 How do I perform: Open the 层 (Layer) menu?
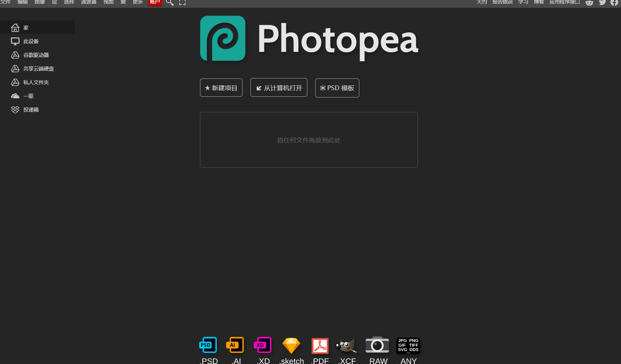pyautogui.click(x=54, y=2)
